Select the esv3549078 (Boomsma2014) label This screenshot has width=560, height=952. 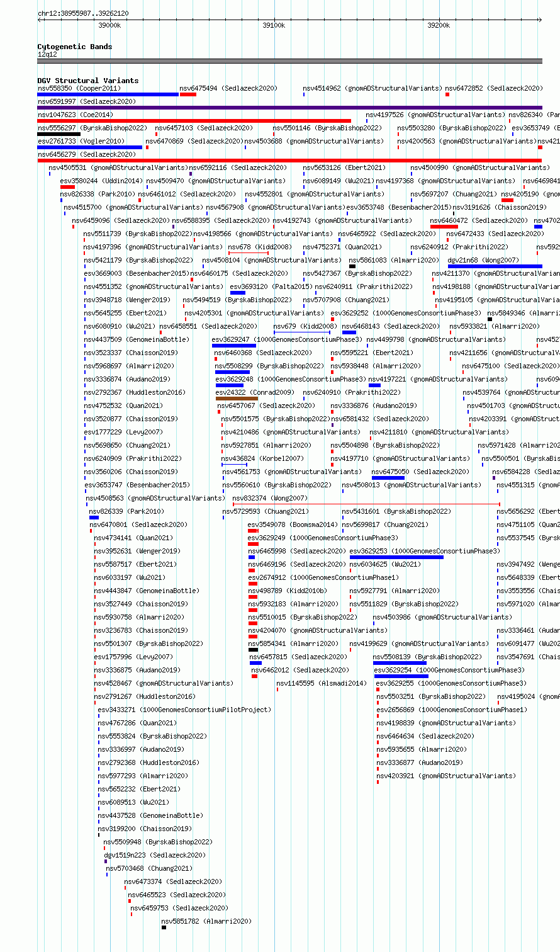pyautogui.click(x=293, y=525)
